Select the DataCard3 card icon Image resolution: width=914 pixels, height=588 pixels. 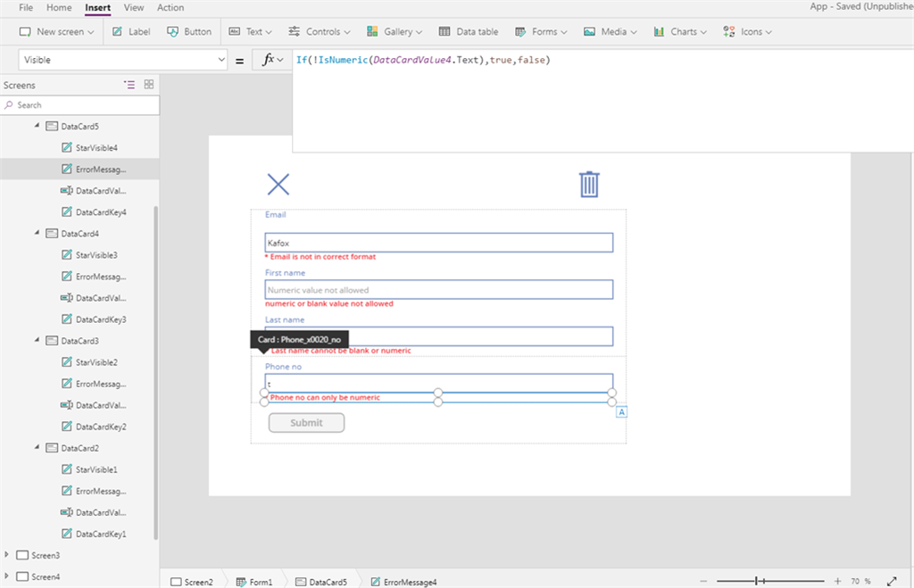click(x=52, y=340)
